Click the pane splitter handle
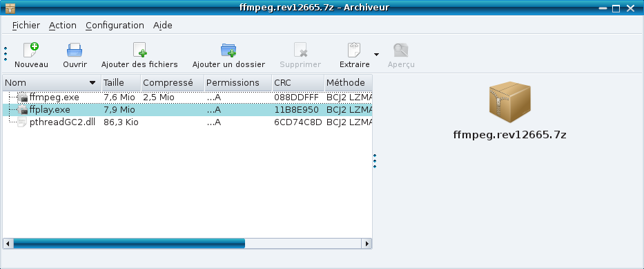Viewport: 644px width, 269px height. coord(375,161)
